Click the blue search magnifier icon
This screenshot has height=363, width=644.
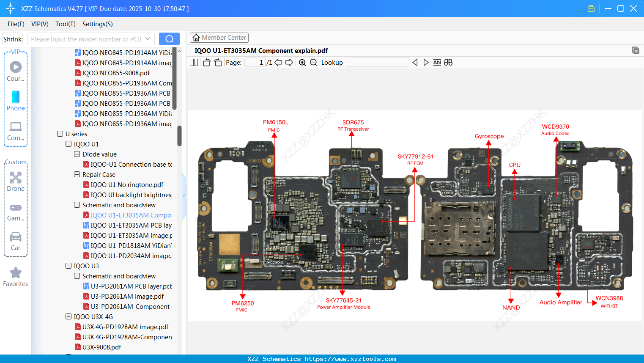click(x=169, y=38)
